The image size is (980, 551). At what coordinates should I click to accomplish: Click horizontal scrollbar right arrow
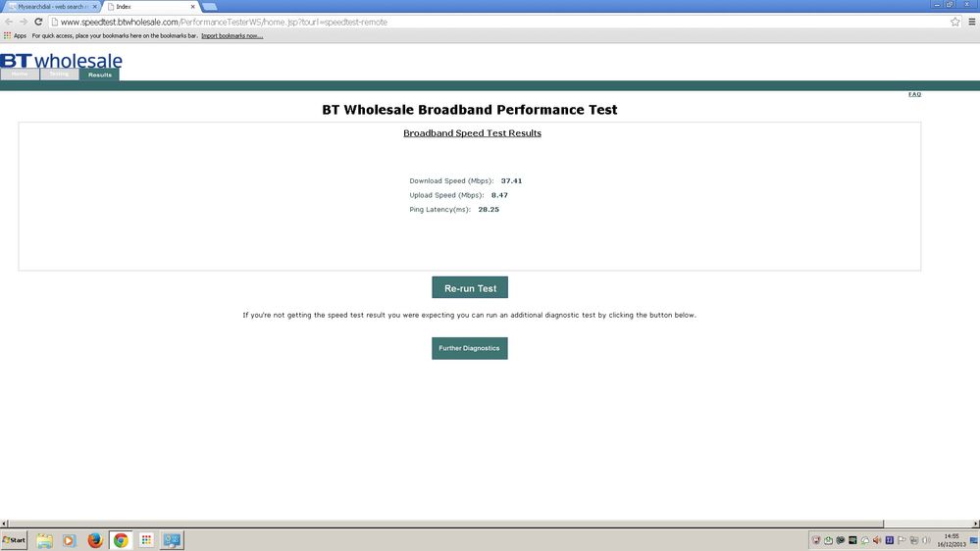coord(976,524)
